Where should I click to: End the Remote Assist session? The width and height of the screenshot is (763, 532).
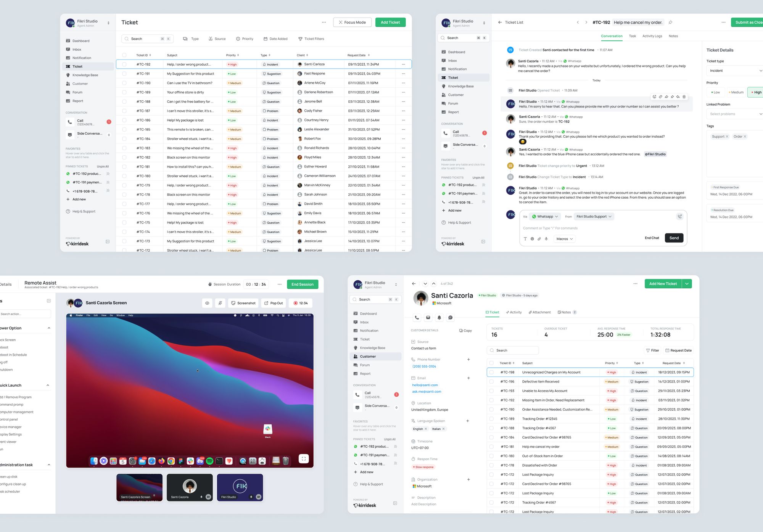302,284
